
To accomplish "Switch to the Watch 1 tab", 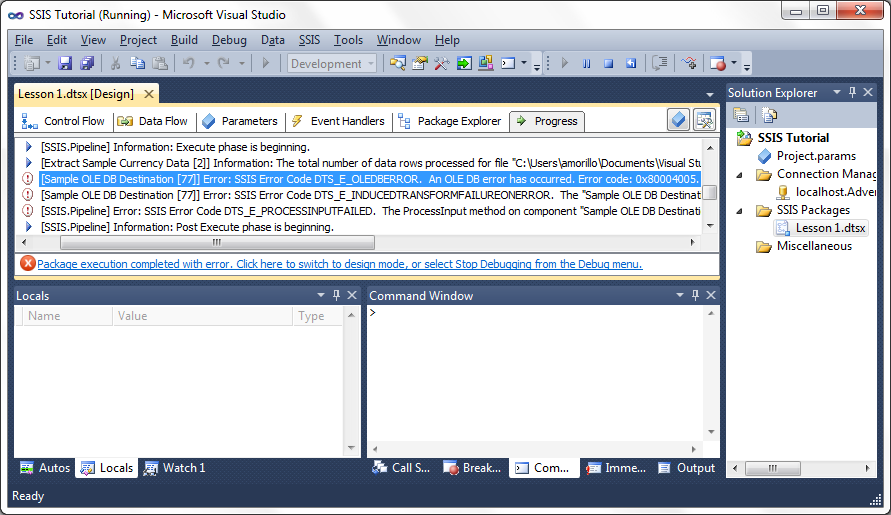I will click(174, 468).
